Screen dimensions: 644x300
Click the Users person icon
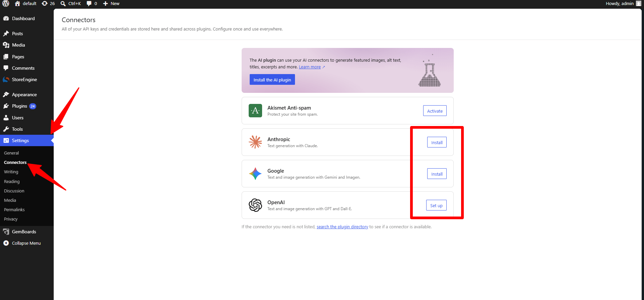(x=6, y=118)
